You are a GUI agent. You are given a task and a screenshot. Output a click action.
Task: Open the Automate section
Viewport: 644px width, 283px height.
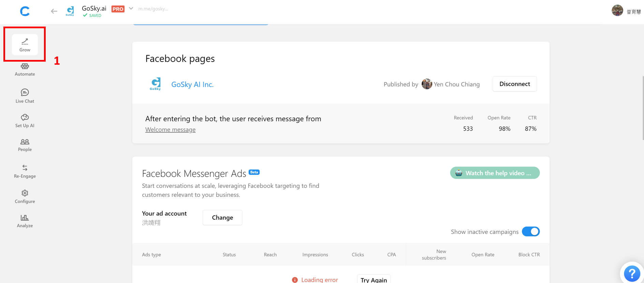[25, 69]
